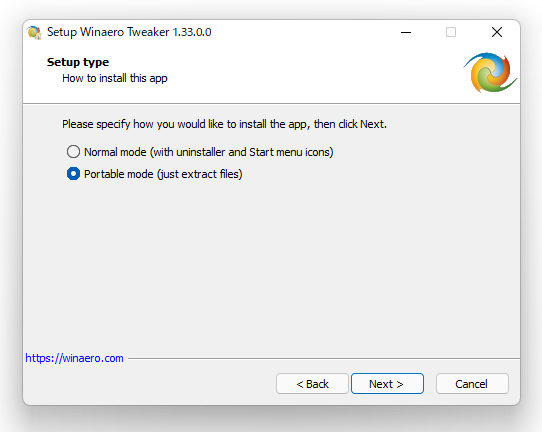Cancel the installation
Image resolution: width=542 pixels, height=432 pixels.
[x=472, y=384]
